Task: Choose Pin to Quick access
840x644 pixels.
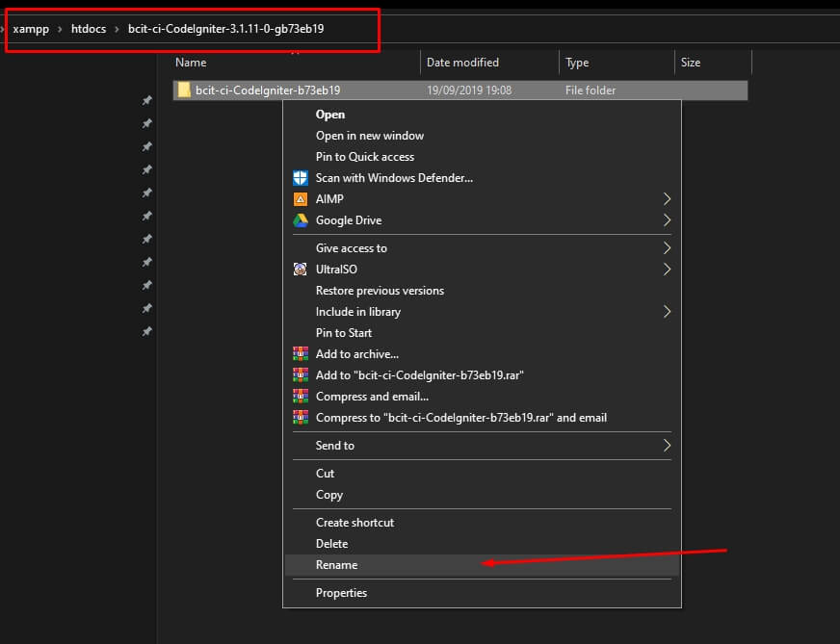Action: (364, 157)
